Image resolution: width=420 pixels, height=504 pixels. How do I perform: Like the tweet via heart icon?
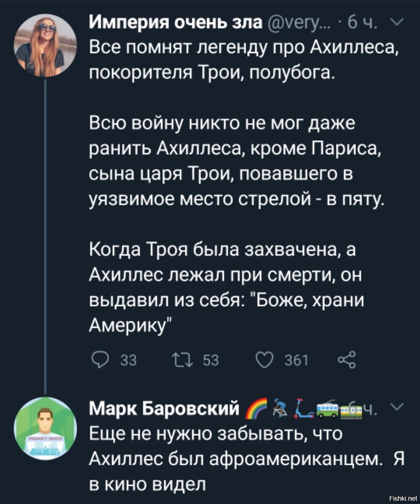pyautogui.click(x=265, y=360)
